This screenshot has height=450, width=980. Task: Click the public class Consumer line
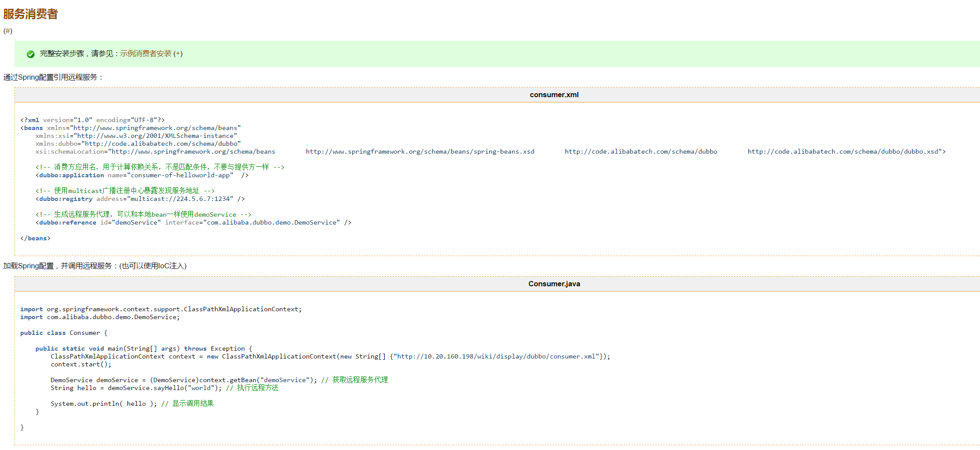[63, 333]
